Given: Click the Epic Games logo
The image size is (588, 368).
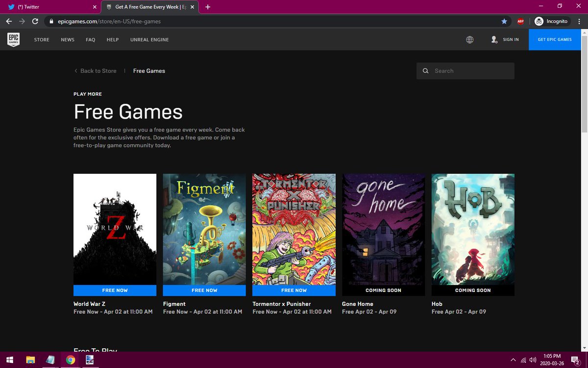Looking at the screenshot, I should click(x=13, y=40).
